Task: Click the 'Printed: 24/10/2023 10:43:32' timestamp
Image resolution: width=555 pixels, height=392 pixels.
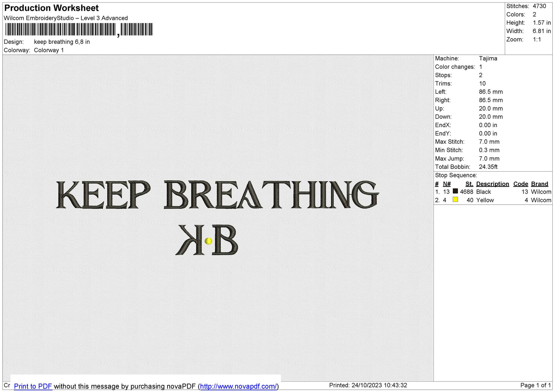Action: [x=368, y=385]
